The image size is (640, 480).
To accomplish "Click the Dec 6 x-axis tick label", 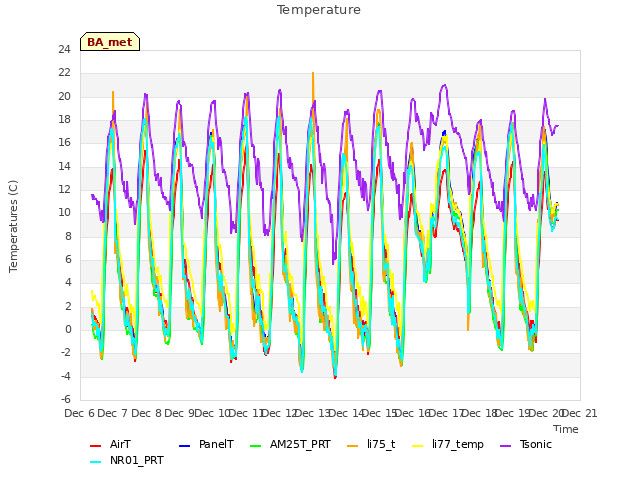I will tap(80, 414).
